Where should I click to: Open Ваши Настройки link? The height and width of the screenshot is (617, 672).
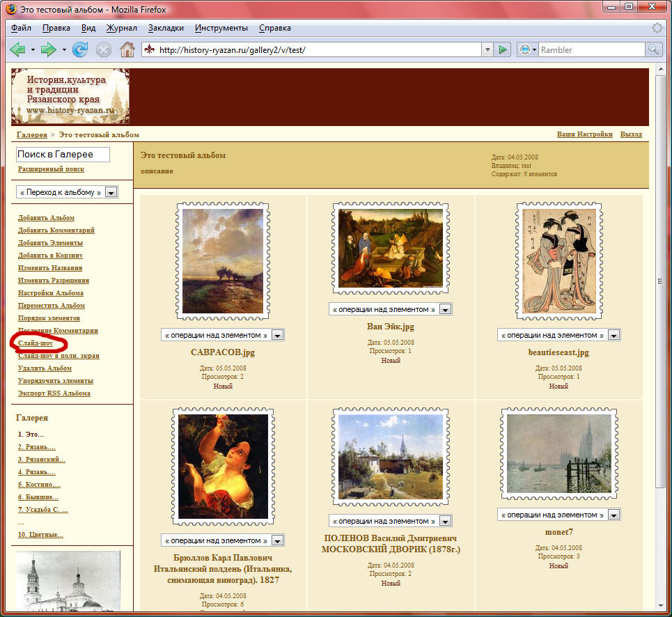pyautogui.click(x=584, y=134)
